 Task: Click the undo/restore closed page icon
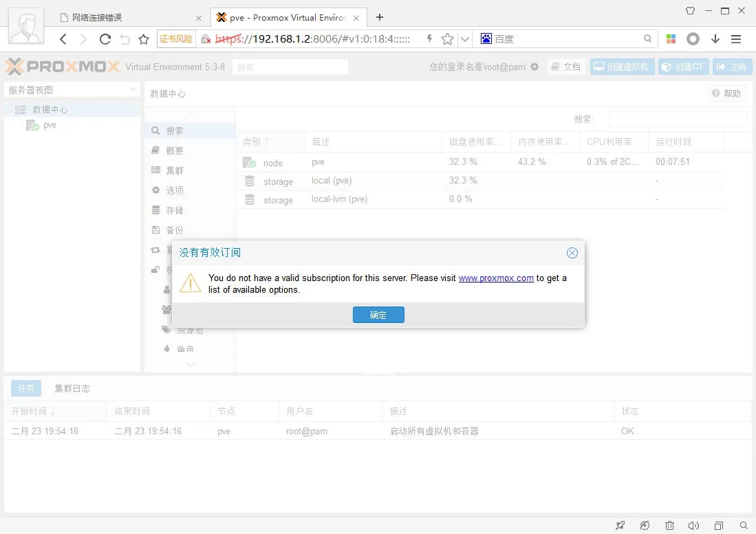125,39
